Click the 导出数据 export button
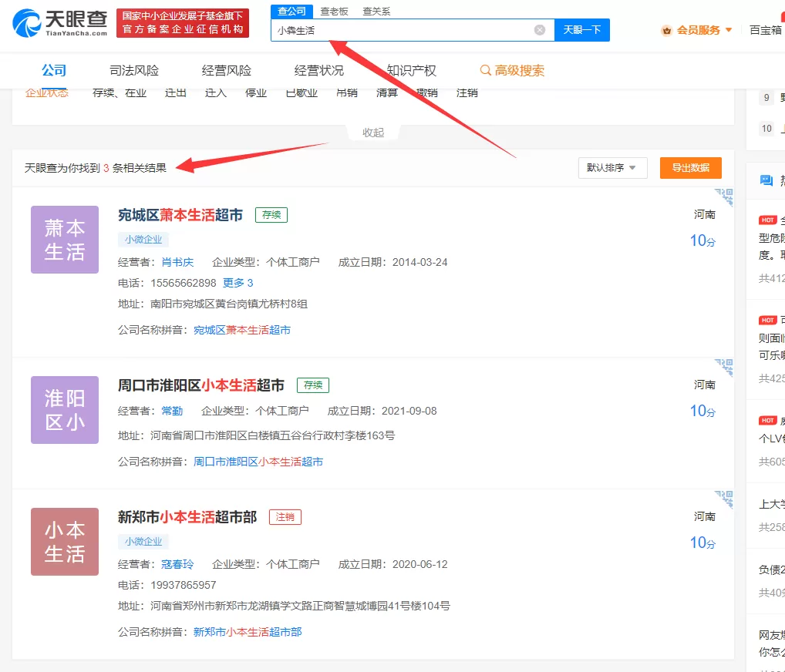The width and height of the screenshot is (785, 672). [690, 168]
